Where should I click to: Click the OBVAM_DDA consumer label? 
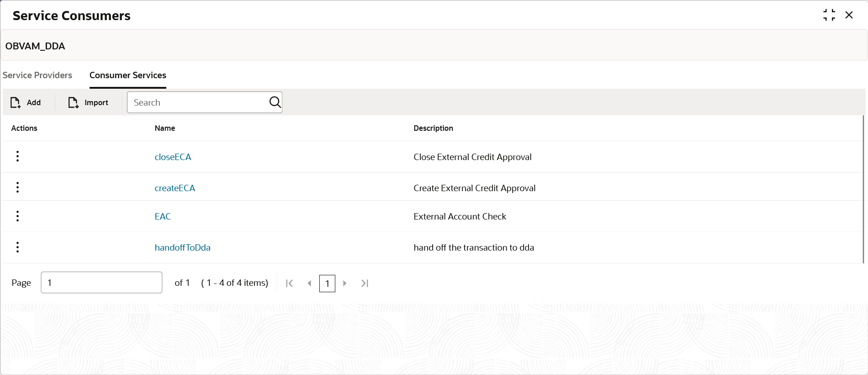[35, 46]
